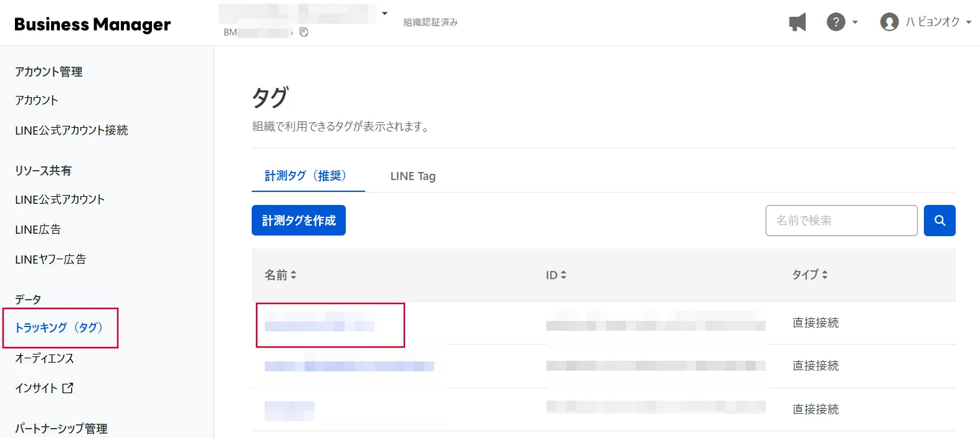Click the user profile avatar icon
The image size is (980, 438).
[889, 22]
